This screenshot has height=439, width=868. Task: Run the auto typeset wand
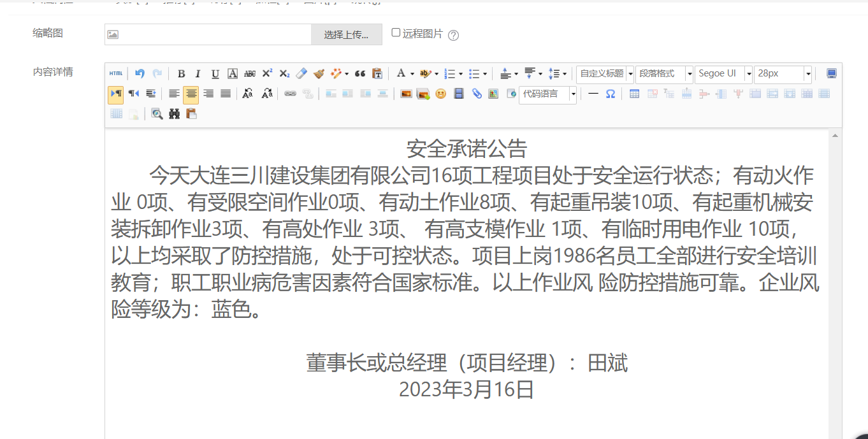tap(336, 74)
